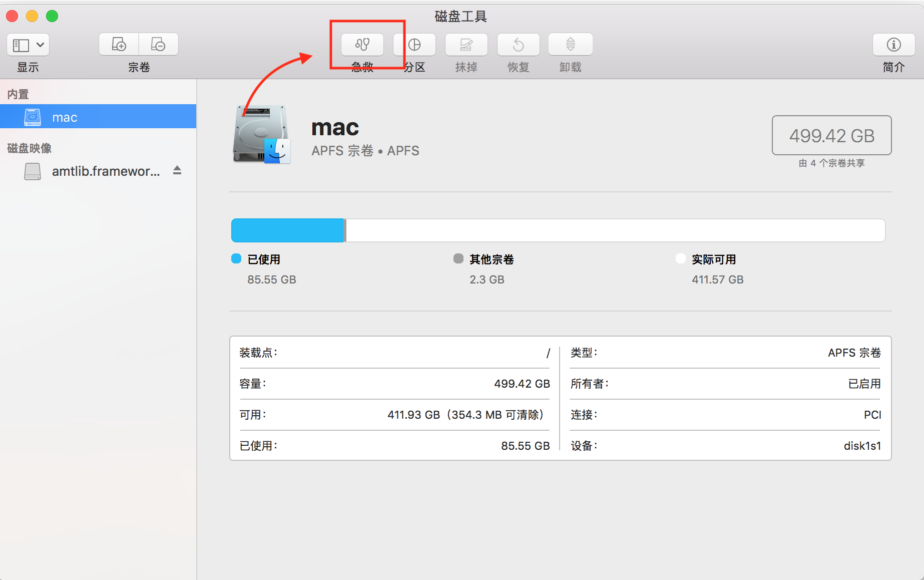Open the sidebar display options dropdown

28,45
